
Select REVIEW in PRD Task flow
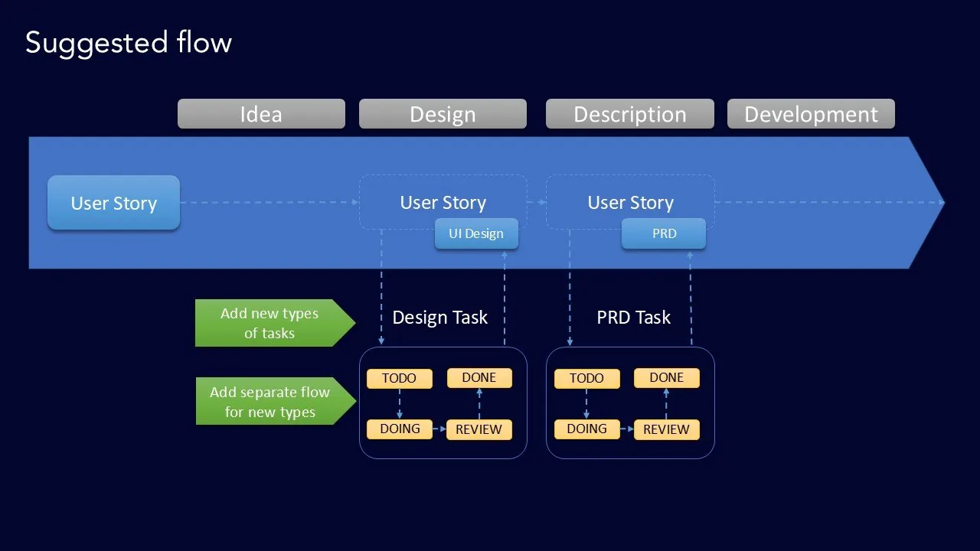(x=666, y=429)
